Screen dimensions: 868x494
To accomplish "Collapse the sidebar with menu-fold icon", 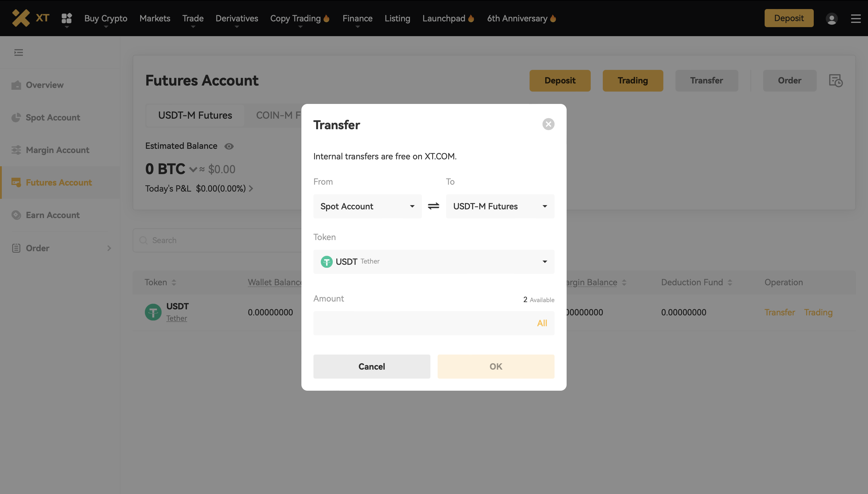I will point(19,52).
